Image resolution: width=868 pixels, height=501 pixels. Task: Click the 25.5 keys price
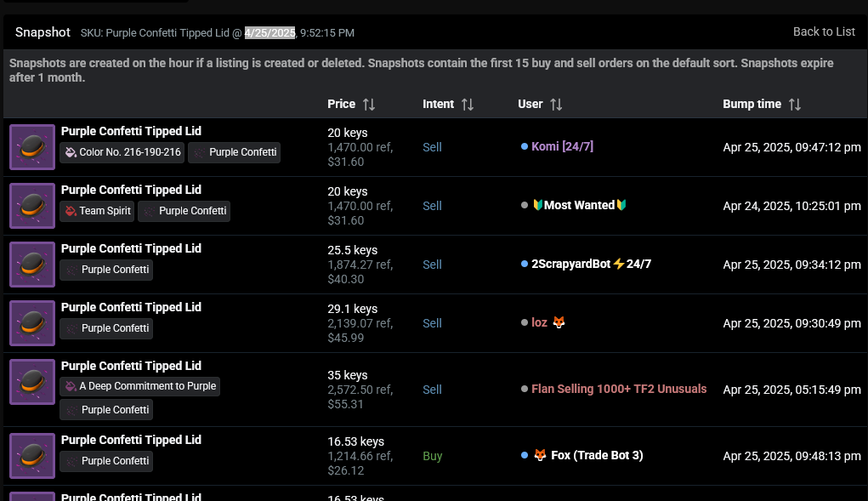[352, 250]
